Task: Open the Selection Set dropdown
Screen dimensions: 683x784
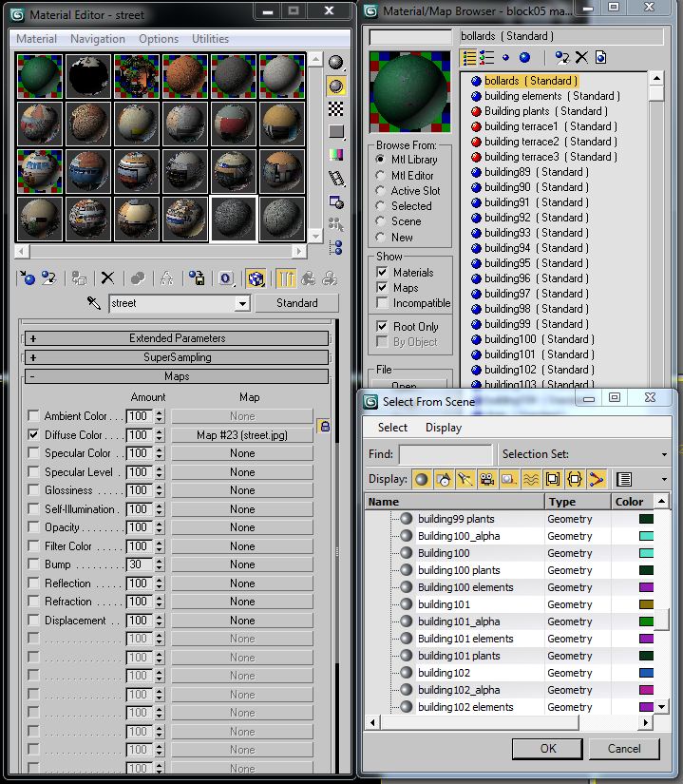Action: 664,454
